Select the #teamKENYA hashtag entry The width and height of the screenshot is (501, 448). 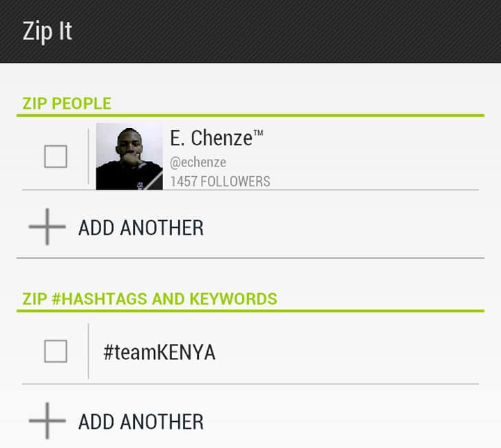pyautogui.click(x=160, y=352)
